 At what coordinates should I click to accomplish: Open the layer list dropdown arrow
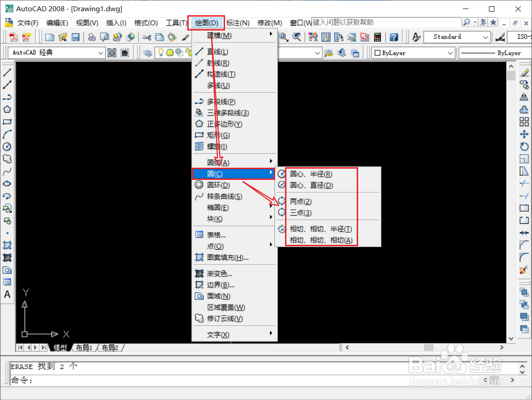pyautogui.click(x=317, y=53)
